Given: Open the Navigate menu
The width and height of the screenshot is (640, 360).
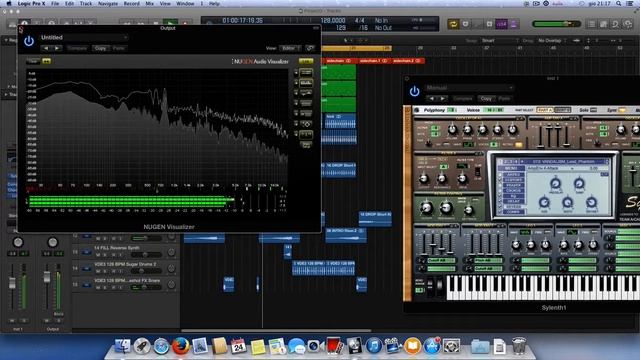Looking at the screenshot, I should (x=108, y=3).
